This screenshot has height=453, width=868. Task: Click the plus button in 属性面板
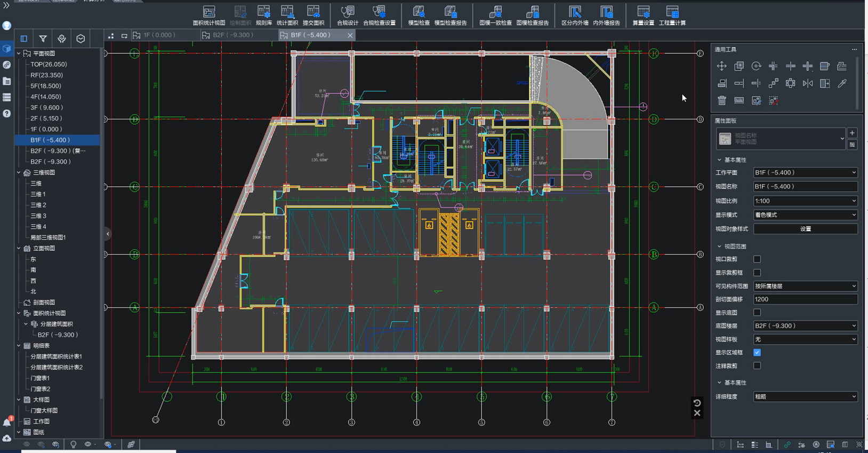click(852, 133)
